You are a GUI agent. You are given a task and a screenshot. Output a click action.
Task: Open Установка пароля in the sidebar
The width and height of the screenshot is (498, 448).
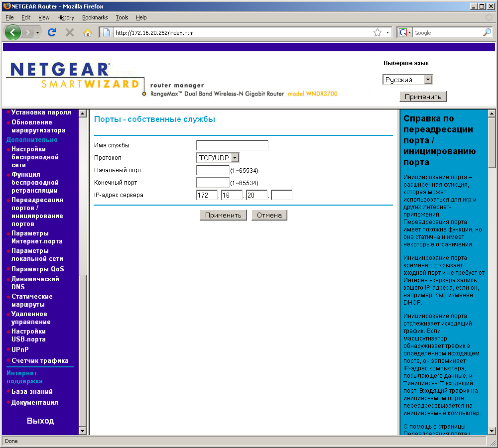[x=41, y=112]
